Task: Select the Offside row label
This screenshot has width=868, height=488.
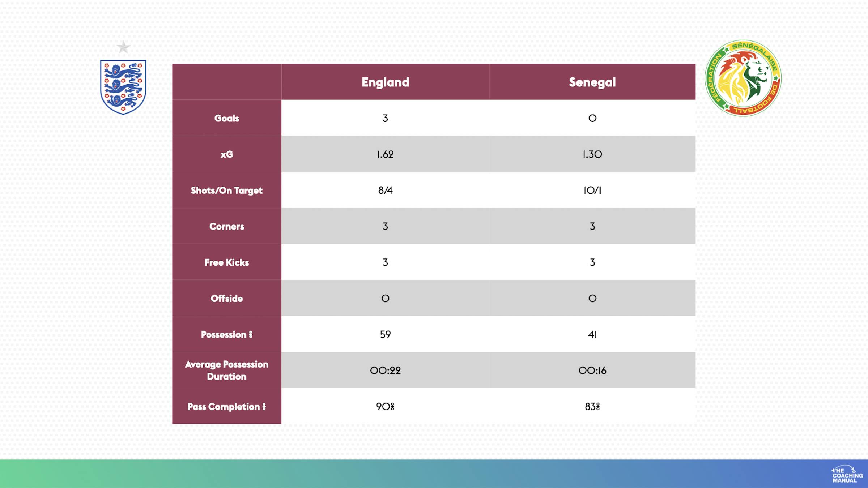Action: [x=227, y=299]
